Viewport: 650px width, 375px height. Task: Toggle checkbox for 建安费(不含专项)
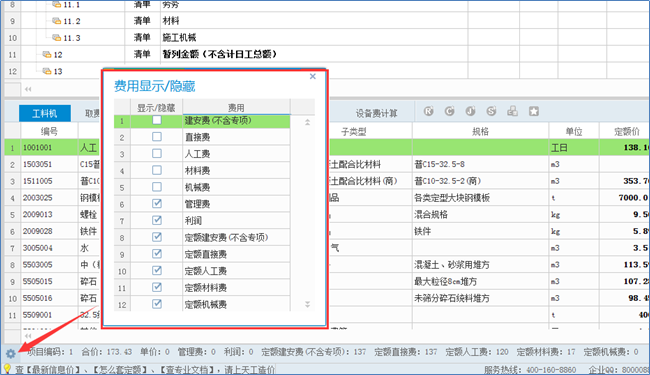pyautogui.click(x=157, y=120)
